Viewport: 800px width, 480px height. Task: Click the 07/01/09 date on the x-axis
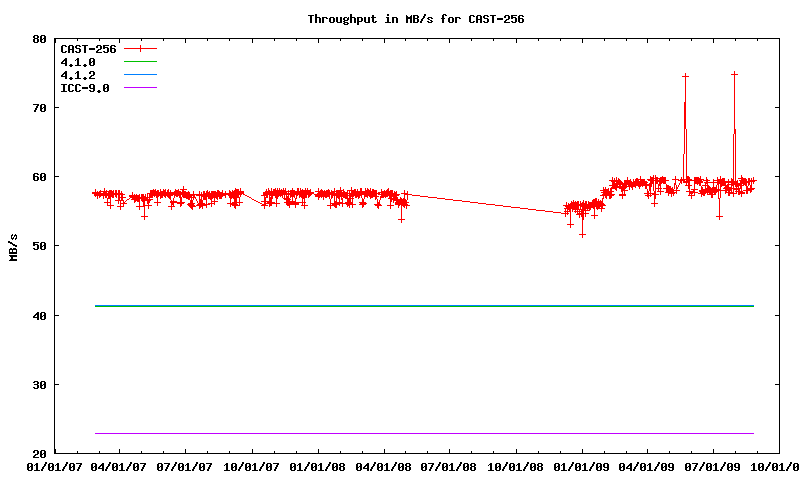pyautogui.click(x=713, y=466)
